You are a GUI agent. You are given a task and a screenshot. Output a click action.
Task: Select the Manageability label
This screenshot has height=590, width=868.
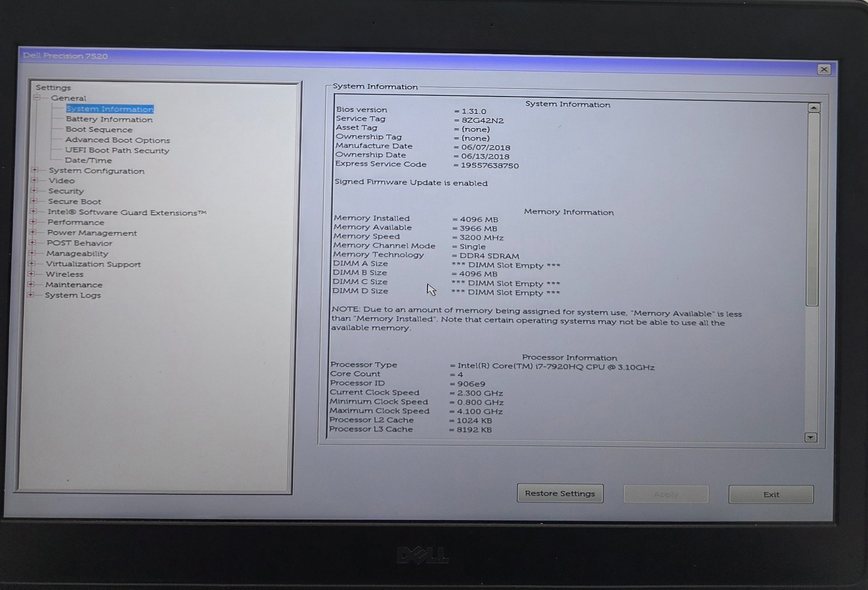[x=77, y=254]
